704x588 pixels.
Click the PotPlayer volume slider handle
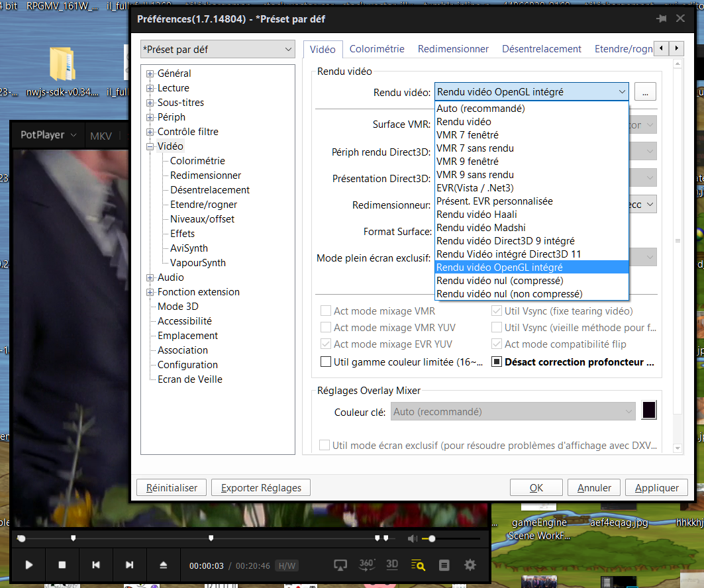point(431,538)
